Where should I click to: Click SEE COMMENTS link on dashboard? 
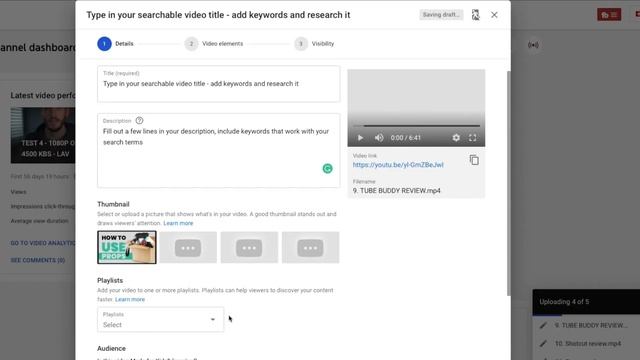coord(38,260)
